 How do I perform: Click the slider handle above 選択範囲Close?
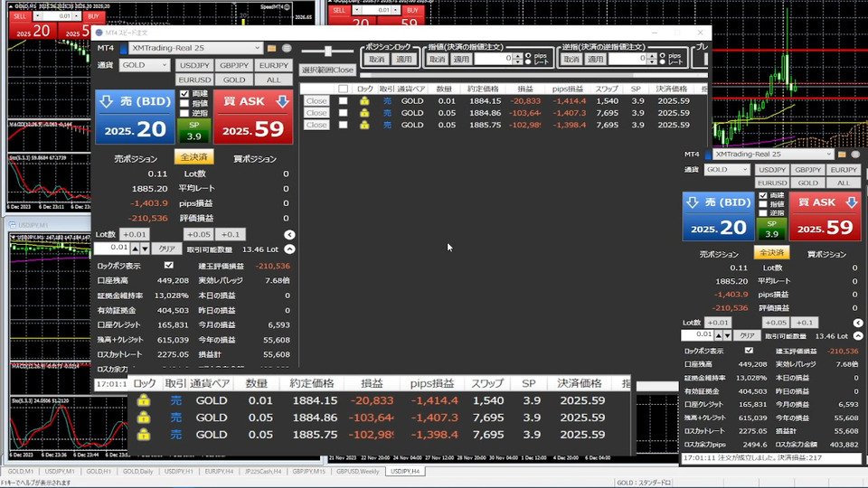point(328,51)
